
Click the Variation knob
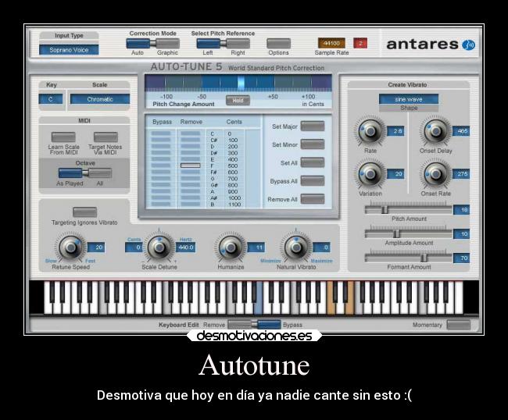tap(370, 174)
